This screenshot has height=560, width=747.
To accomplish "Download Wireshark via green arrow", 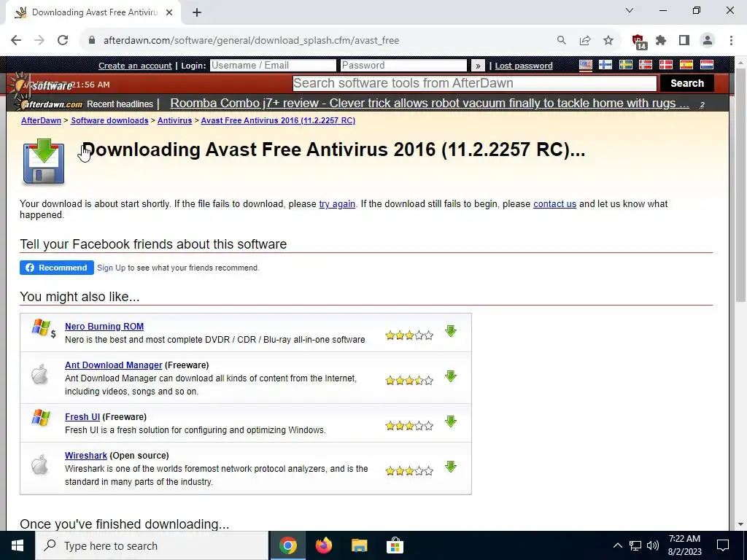I will (451, 467).
